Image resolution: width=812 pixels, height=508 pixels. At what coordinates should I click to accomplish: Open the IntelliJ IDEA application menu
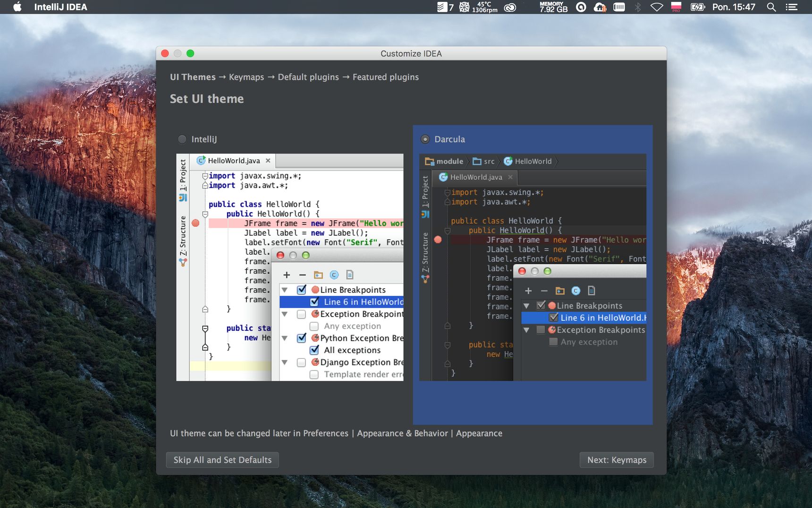click(60, 7)
